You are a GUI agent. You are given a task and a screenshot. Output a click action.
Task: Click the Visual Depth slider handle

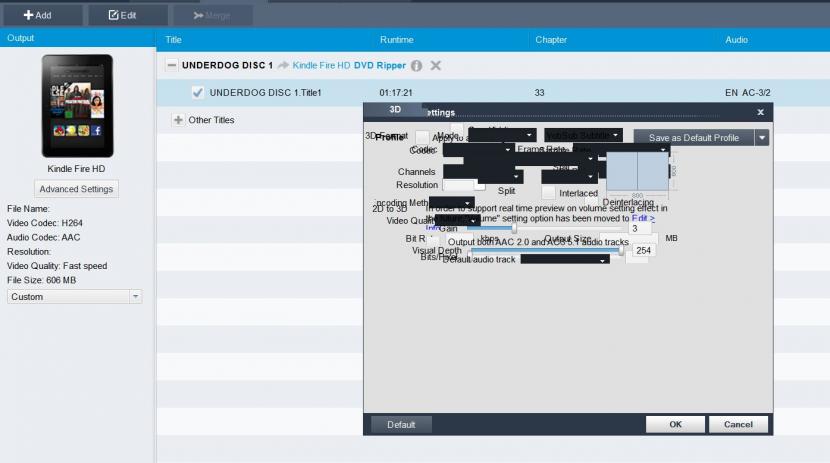(x=620, y=250)
